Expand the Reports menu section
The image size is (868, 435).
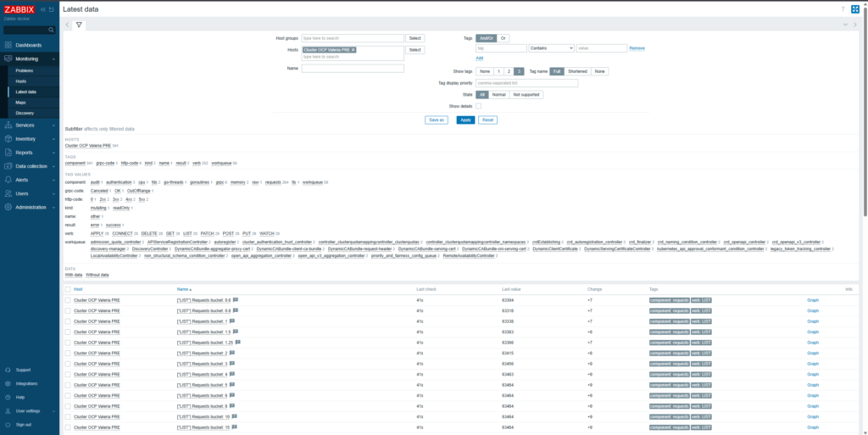click(x=53, y=152)
